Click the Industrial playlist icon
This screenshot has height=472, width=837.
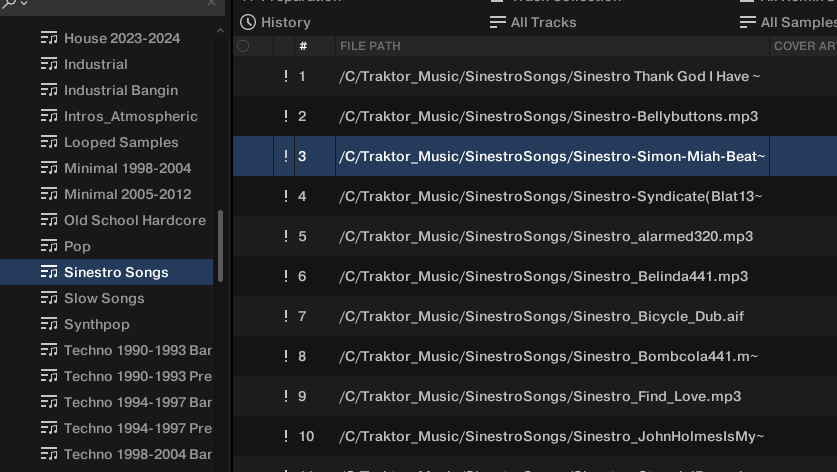coord(49,64)
